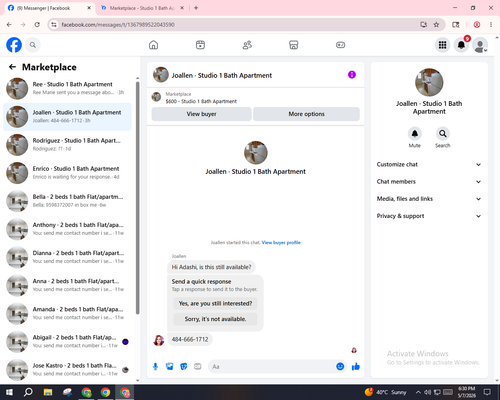
Task: Expand the Chat members section
Action: click(x=429, y=182)
